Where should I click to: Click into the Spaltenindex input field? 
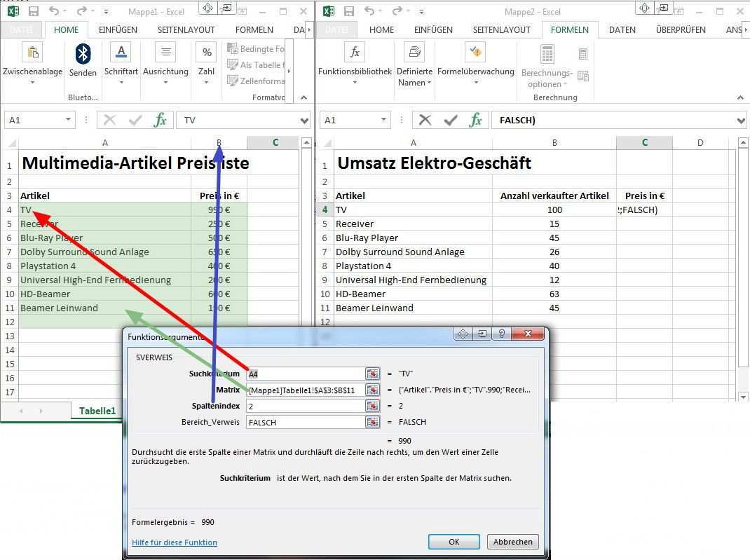tap(305, 407)
